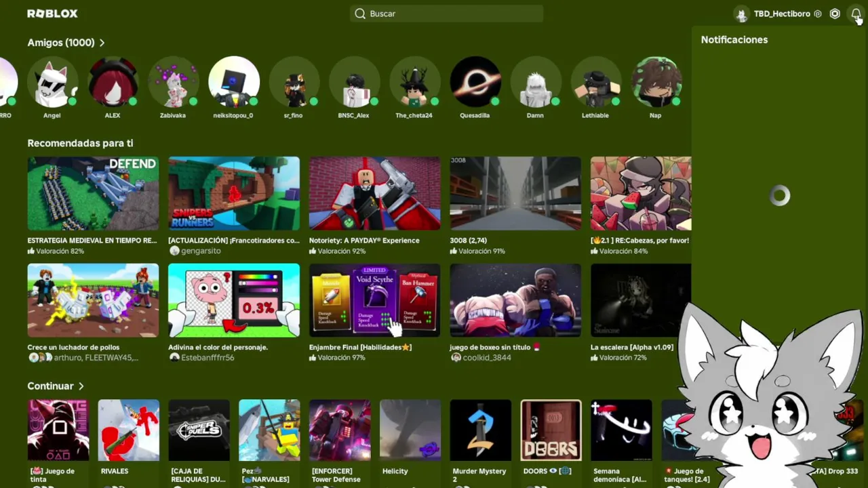Open friend neiksitopou_0's avatar
Screen dimensions: 868x488
[233, 82]
